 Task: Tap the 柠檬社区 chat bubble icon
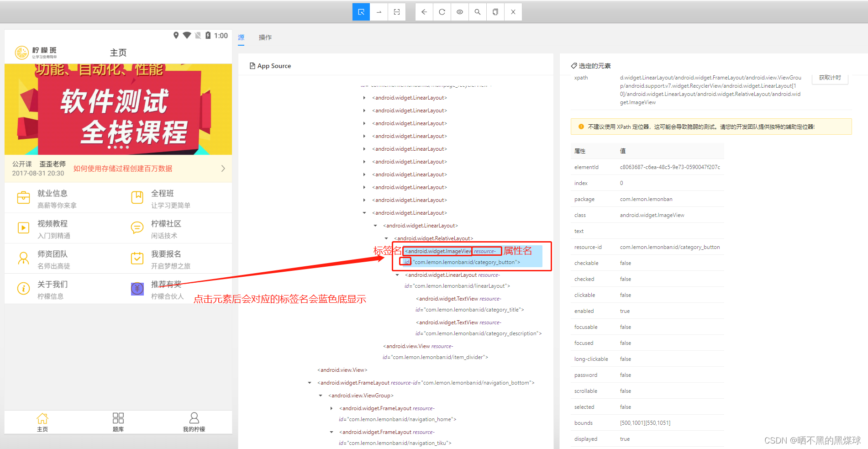[137, 227]
